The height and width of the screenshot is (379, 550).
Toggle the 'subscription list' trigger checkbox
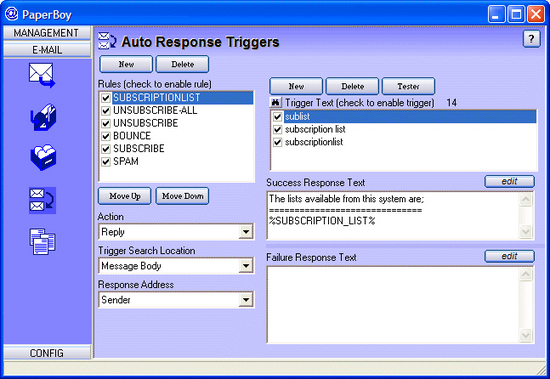[x=277, y=129]
